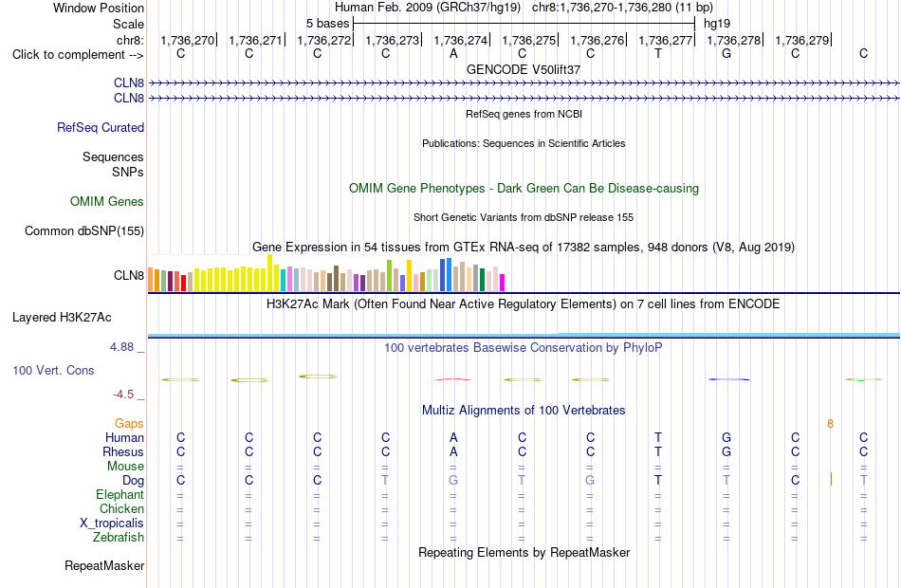This screenshot has width=901, height=588.
Task: Click the '100 Vert. Cons' track label
Action: tap(53, 371)
